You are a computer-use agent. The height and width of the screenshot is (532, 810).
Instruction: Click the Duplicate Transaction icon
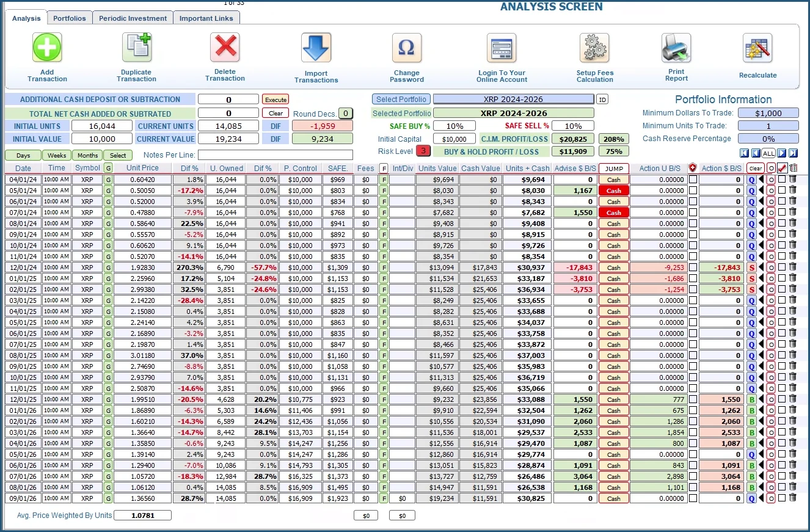(137, 48)
